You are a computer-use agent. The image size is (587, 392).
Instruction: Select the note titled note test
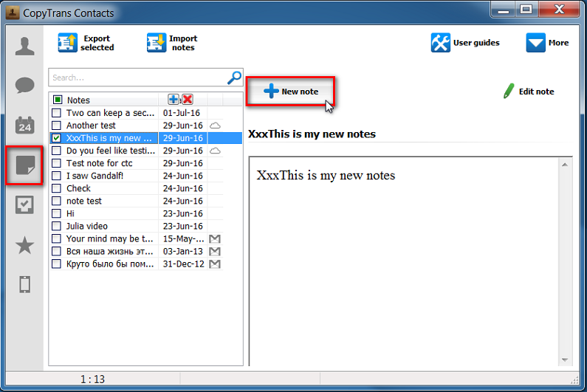84,201
